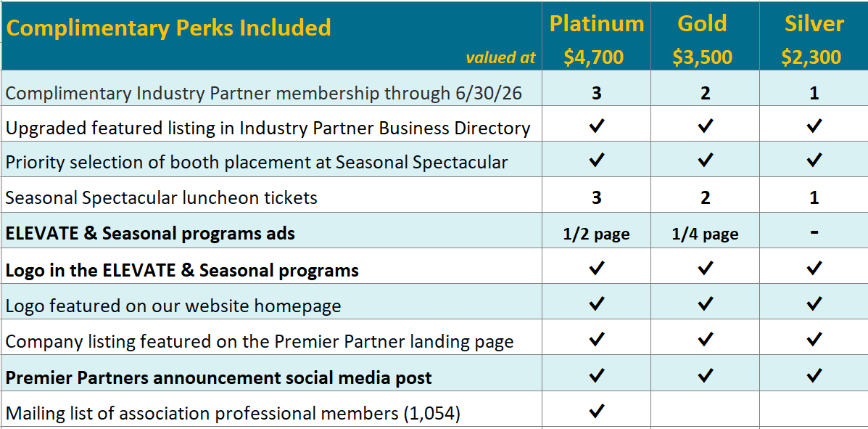Select the Platinum column header
The width and height of the screenshot is (868, 429).
597,24
